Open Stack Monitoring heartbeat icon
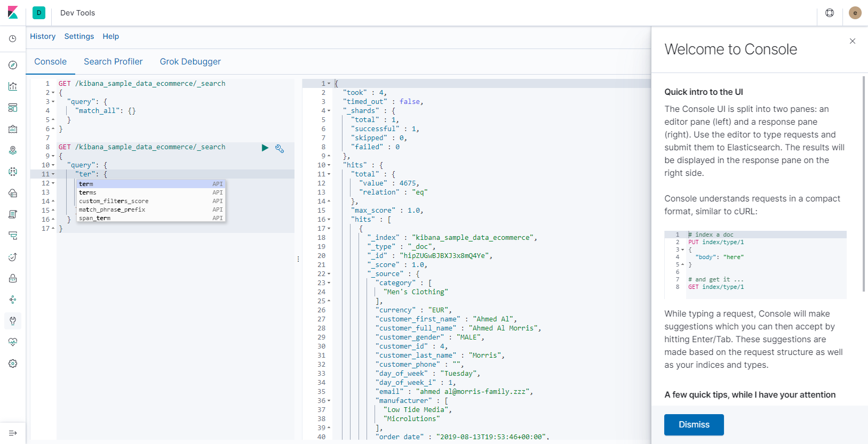This screenshot has height=444, width=868. pos(13,342)
